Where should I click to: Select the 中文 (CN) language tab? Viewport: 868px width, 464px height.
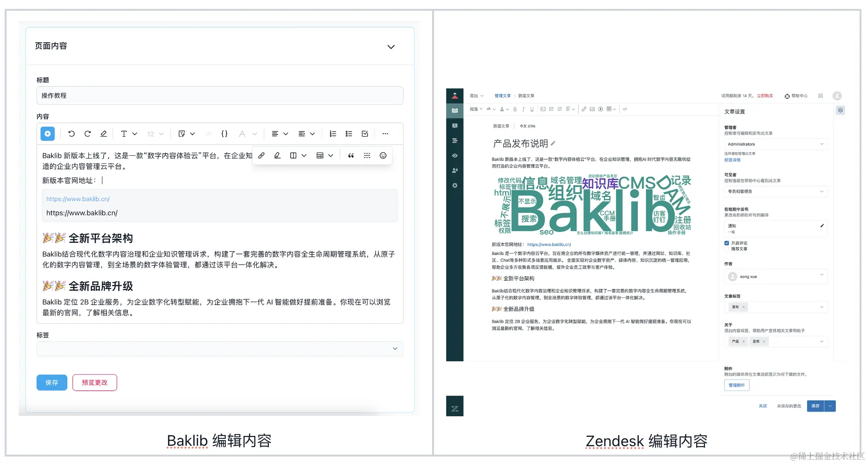pos(527,126)
